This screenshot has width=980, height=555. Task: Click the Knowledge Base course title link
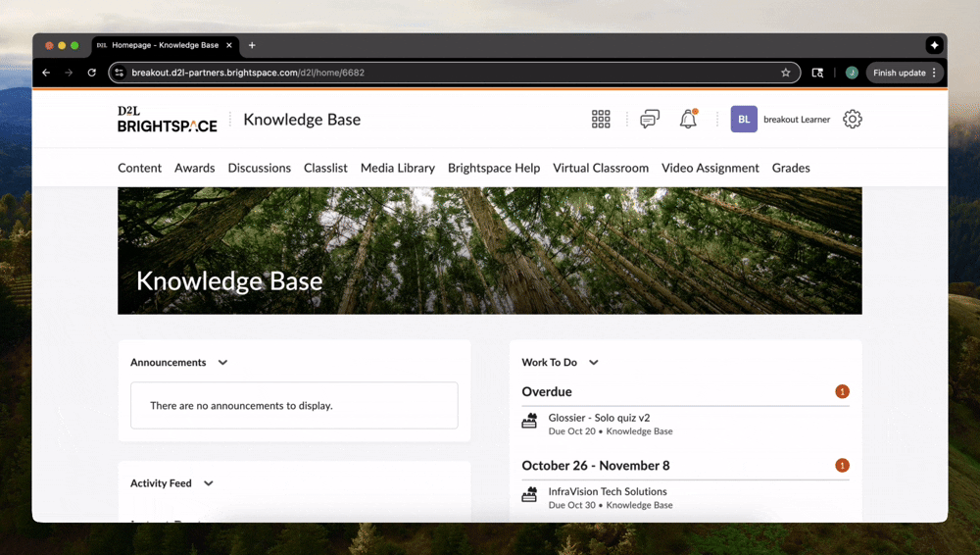[302, 119]
